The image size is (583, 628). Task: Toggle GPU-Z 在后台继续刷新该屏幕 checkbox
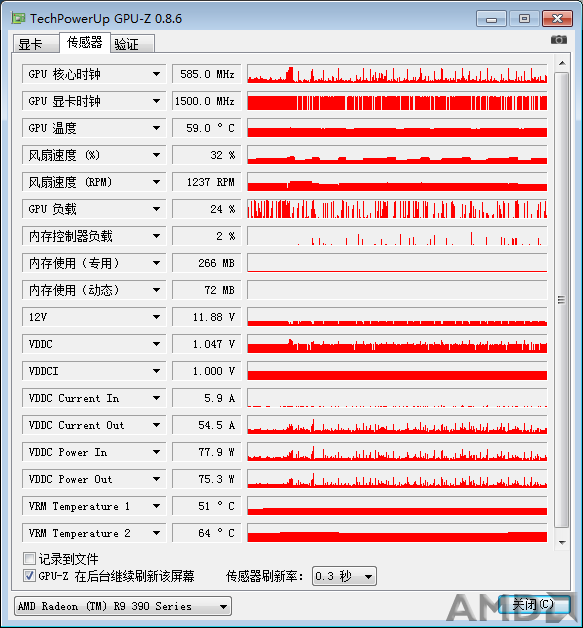(29, 576)
